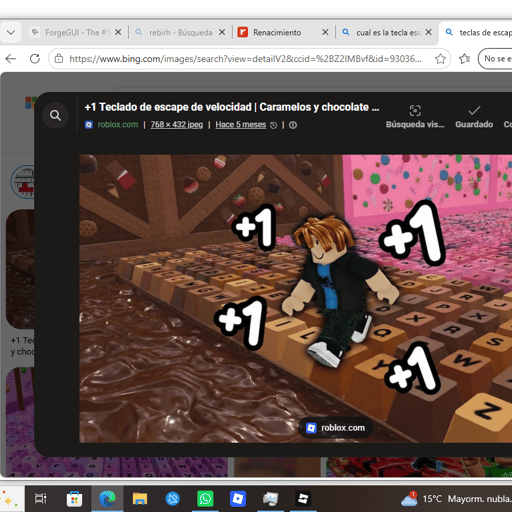Toggle the Guardado saved checkmark
This screenshot has width=512, height=512.
point(474,117)
